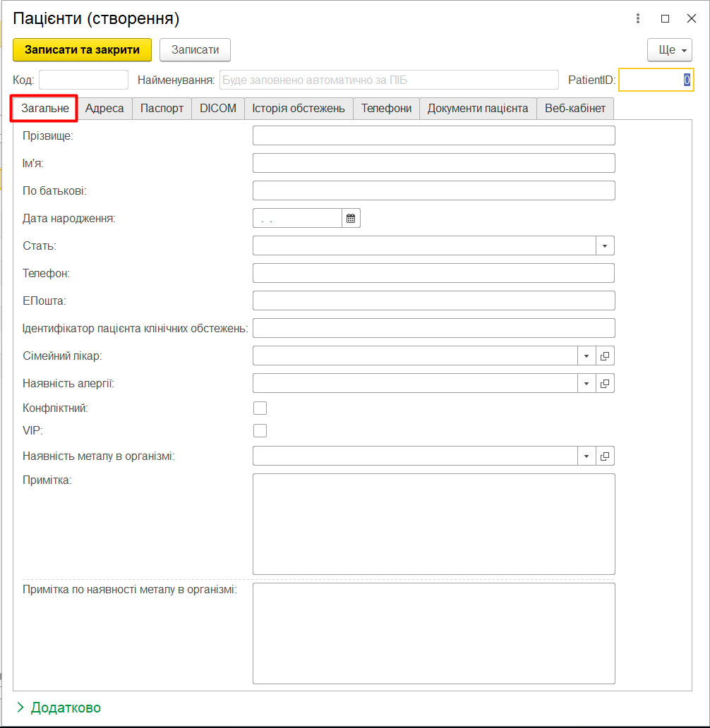Image resolution: width=710 pixels, height=728 pixels.
Task: Click the Прізвище input field
Action: (x=433, y=135)
